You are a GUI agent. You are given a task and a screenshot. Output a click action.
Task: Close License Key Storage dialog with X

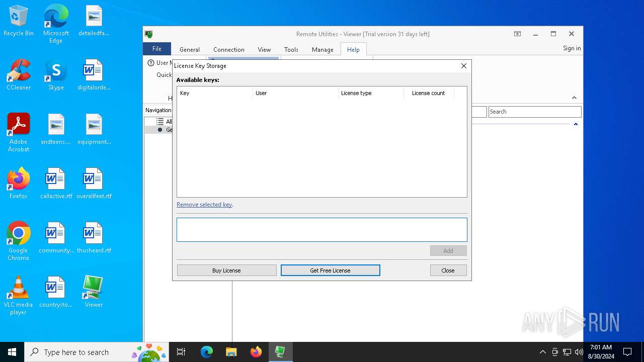pos(464,66)
